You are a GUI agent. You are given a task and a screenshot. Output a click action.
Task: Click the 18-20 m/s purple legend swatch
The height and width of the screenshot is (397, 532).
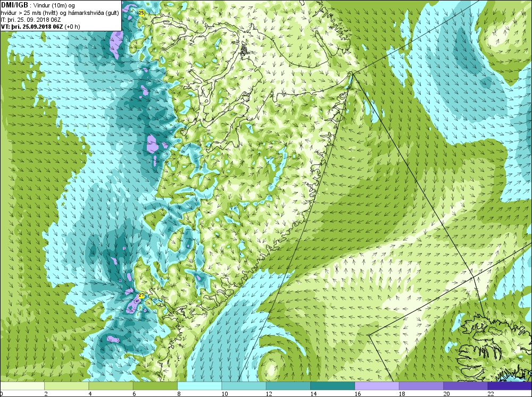[421, 386]
